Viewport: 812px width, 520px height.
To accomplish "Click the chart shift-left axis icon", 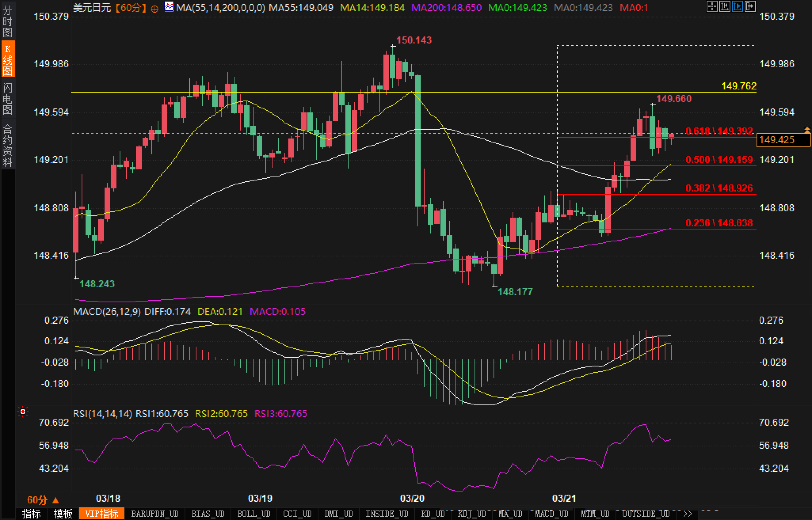I will (725, 6).
